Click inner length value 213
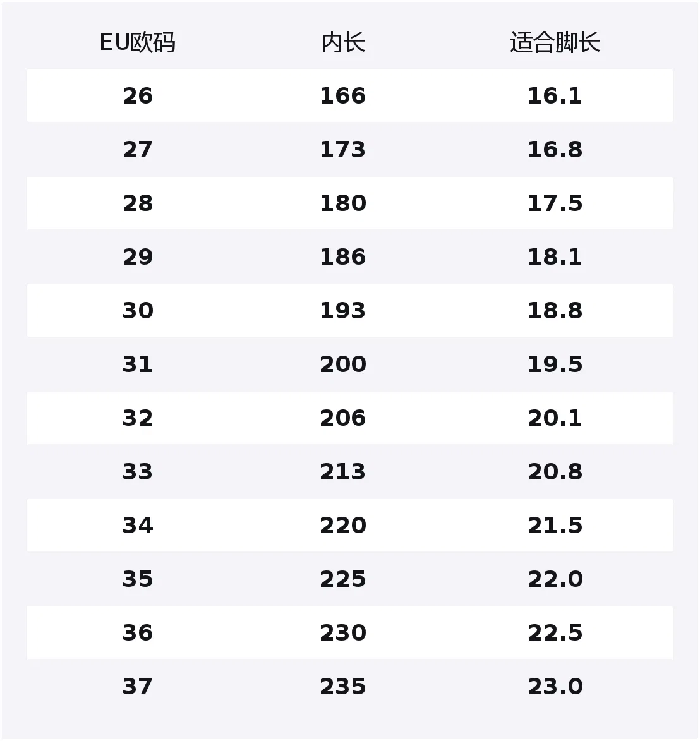 coord(343,472)
